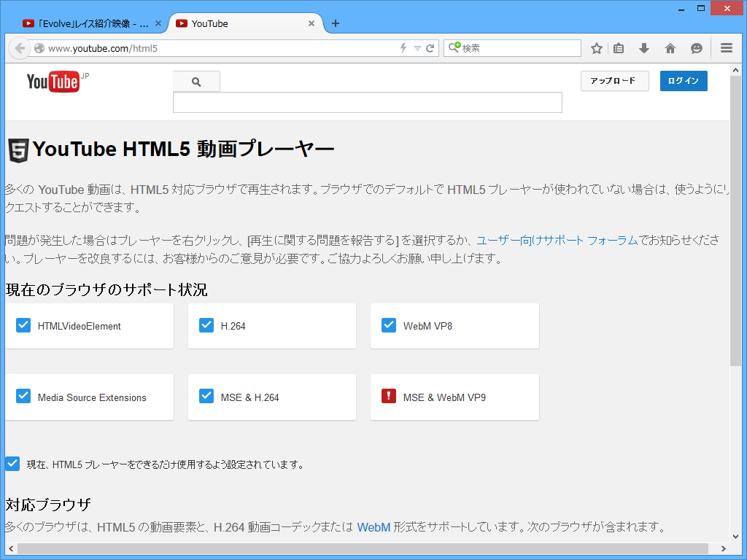
Task: Disable the HTML5 player preference checkbox
Action: pyautogui.click(x=12, y=462)
